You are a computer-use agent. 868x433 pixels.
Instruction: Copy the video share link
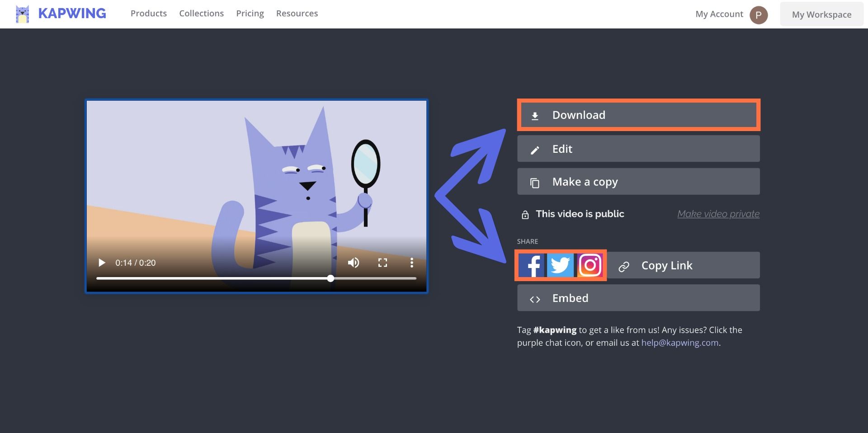tap(684, 266)
